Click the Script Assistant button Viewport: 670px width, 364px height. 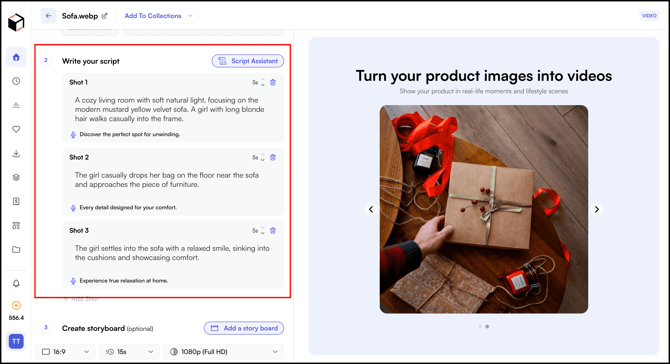click(248, 61)
